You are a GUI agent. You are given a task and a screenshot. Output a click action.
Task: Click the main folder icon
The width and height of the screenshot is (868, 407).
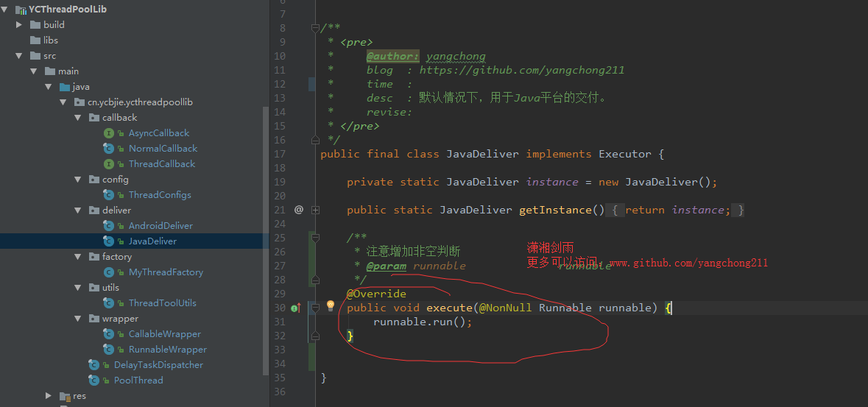pyautogui.click(x=50, y=71)
